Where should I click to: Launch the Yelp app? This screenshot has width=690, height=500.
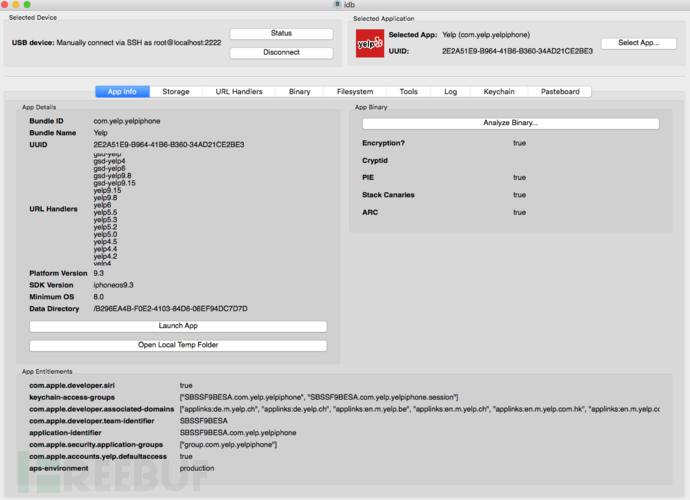coord(178,326)
